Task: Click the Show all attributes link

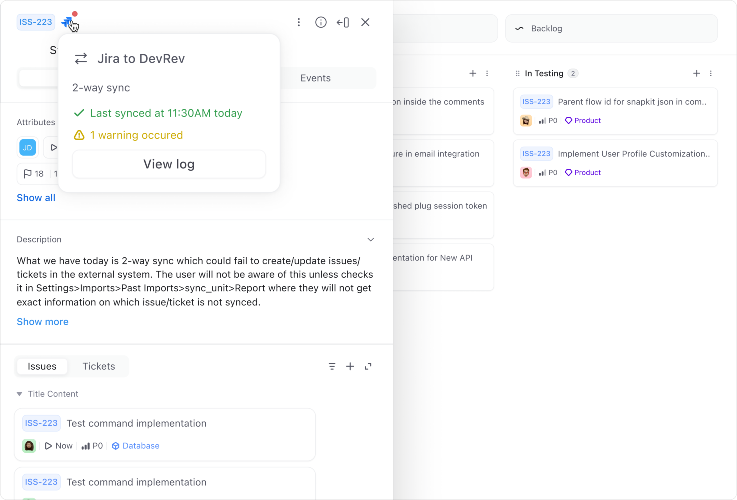Action: (x=36, y=198)
